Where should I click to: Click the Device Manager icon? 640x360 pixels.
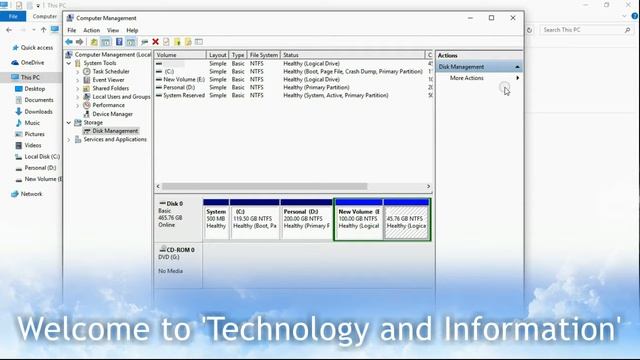tap(87, 114)
